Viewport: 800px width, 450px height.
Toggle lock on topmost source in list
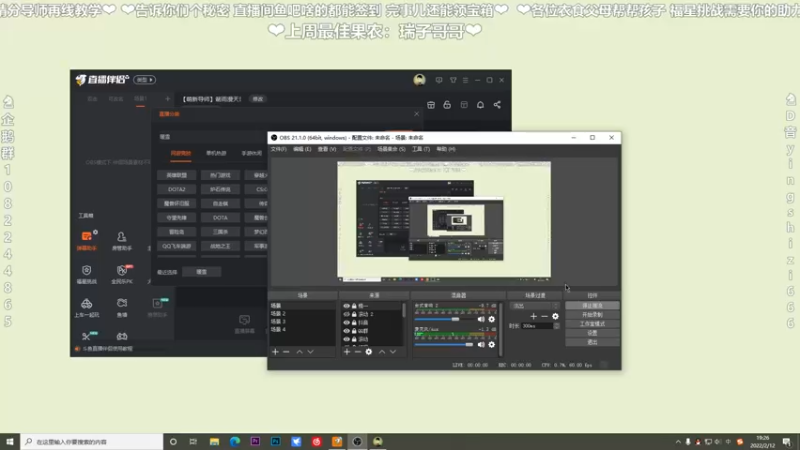(354, 306)
